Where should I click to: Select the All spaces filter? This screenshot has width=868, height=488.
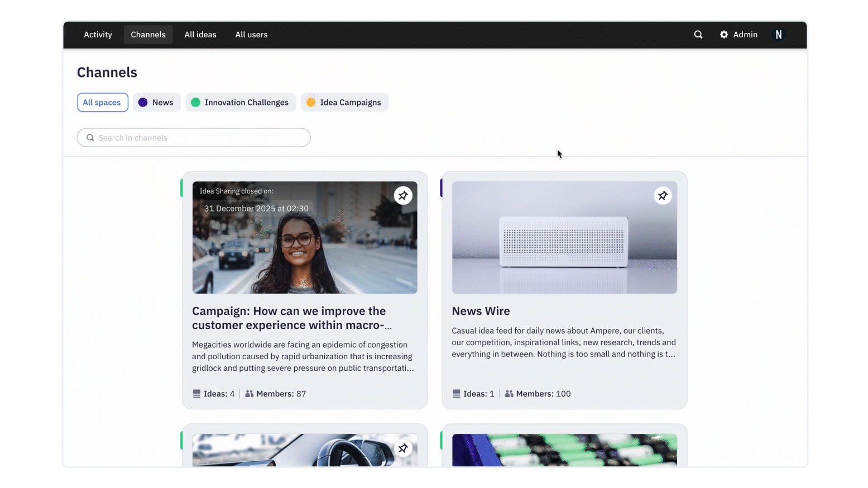click(x=102, y=103)
